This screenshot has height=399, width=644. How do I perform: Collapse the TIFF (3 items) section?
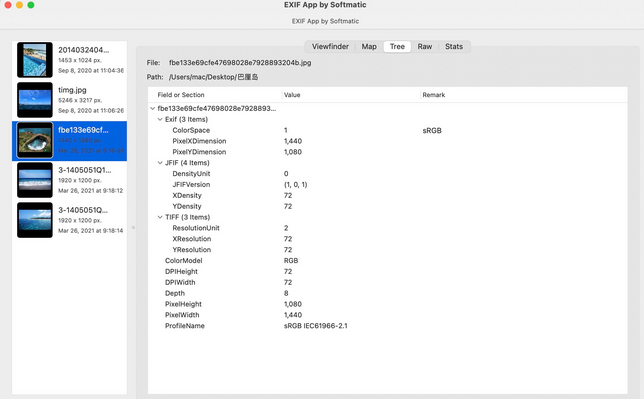coord(160,217)
